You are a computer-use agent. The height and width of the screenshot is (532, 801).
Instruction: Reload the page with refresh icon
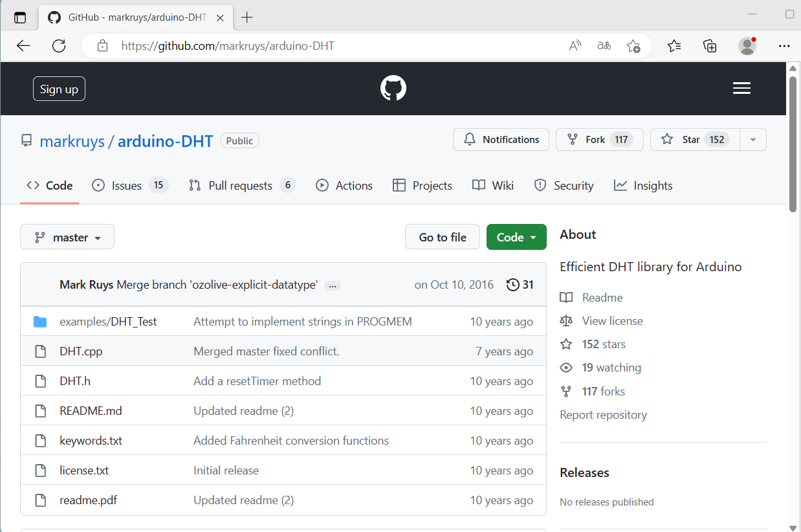click(x=59, y=46)
